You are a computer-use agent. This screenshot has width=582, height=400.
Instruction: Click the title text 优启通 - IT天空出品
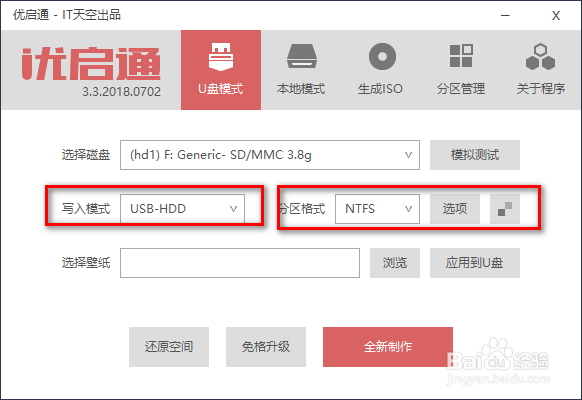point(67,15)
